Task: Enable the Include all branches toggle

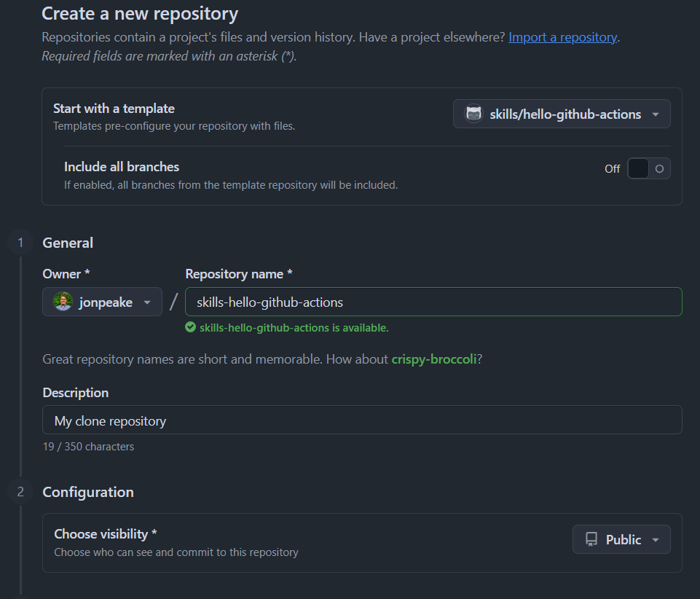Action: [648, 168]
